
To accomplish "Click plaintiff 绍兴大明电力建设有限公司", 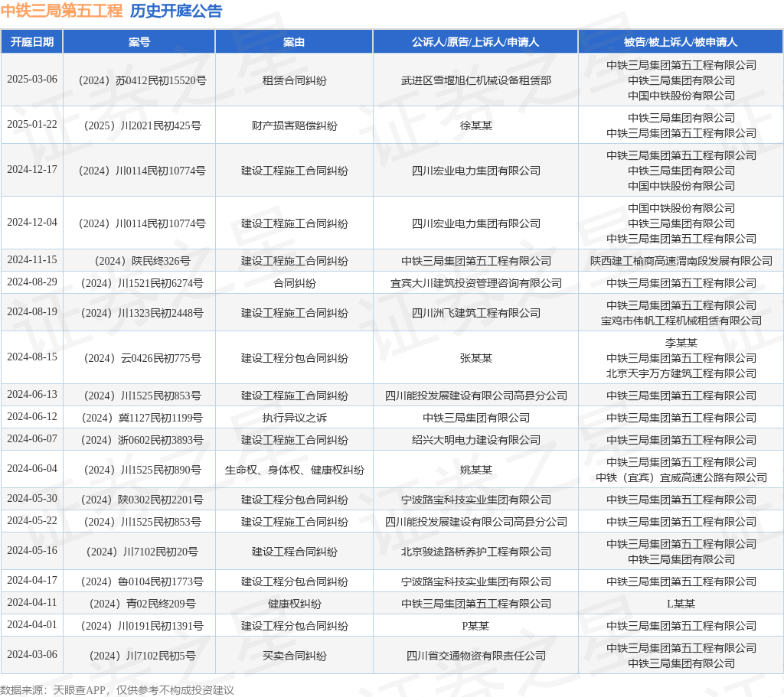I will pos(476,440).
